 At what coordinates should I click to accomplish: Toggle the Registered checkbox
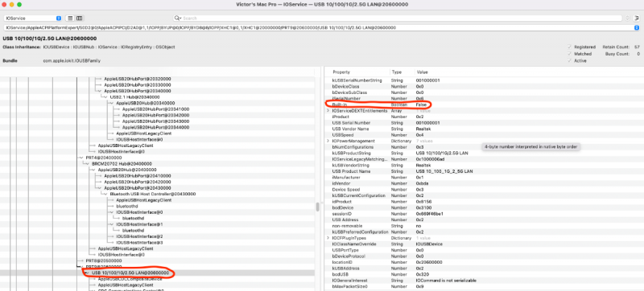[569, 47]
